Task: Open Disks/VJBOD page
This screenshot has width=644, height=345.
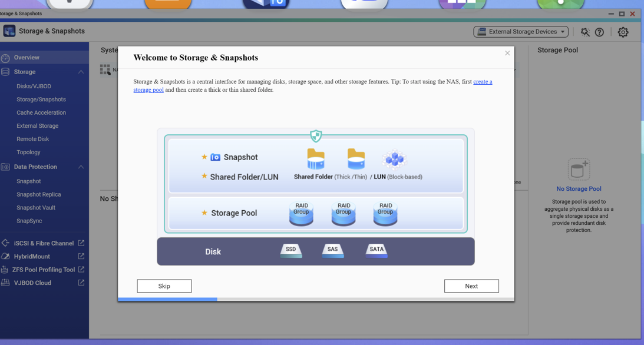Action: (34, 86)
